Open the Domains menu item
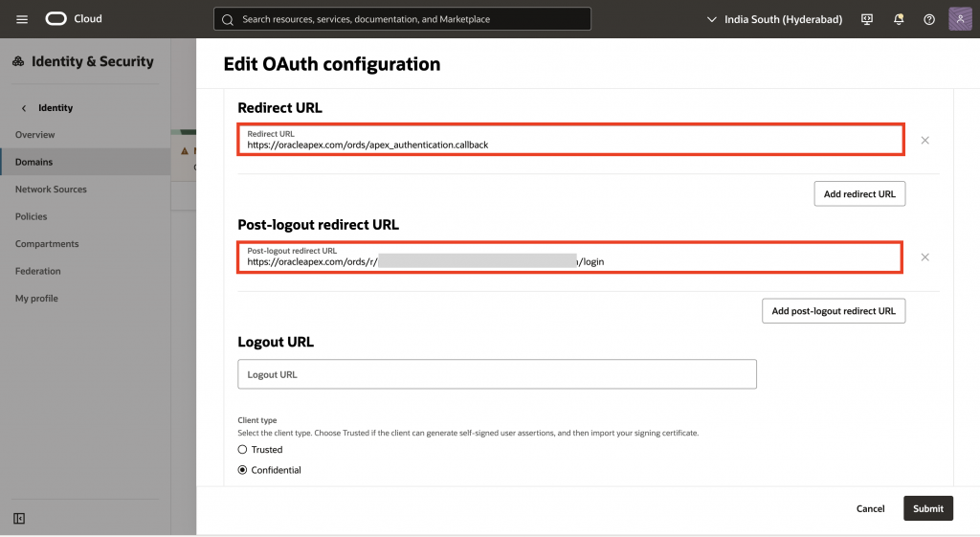980x537 pixels. tap(34, 162)
